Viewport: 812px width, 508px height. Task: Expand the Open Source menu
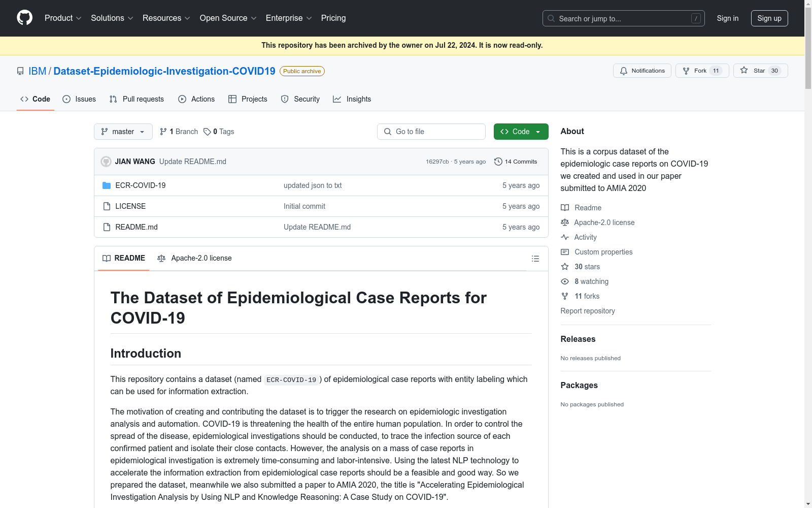pos(228,18)
